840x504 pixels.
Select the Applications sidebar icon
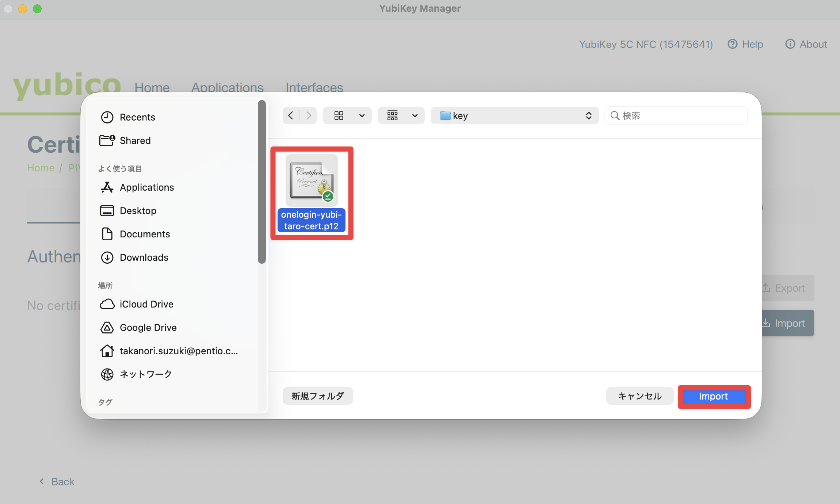tap(107, 187)
